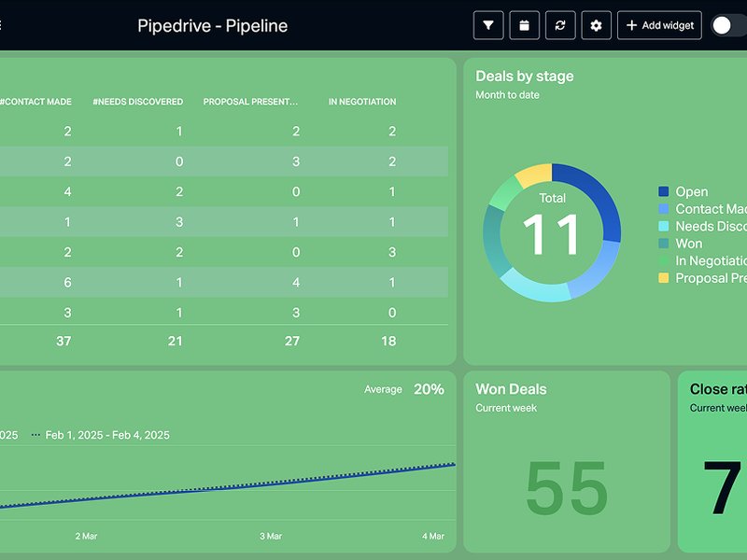Click the total 18 in In Negotiation column
This screenshot has height=560, width=747.
388,341
